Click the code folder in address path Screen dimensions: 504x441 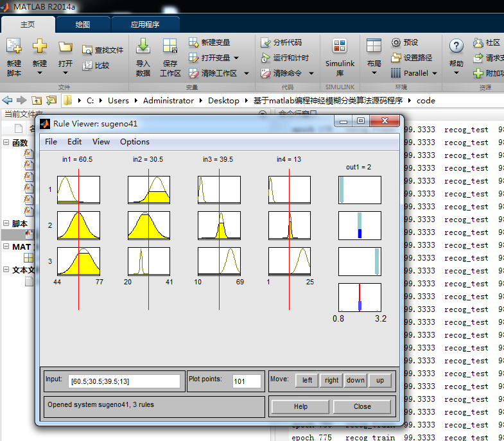[426, 101]
